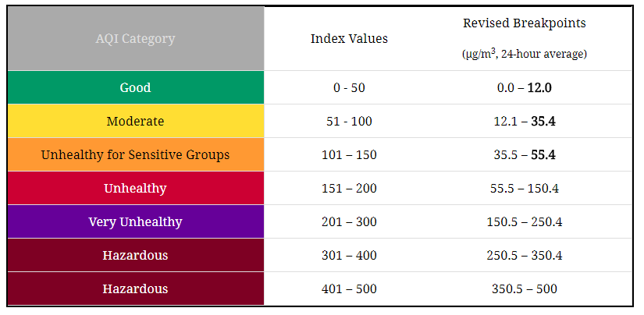
Task: Select the "Hazardous" cell in the 301 – 400 row
Action: click(135, 256)
